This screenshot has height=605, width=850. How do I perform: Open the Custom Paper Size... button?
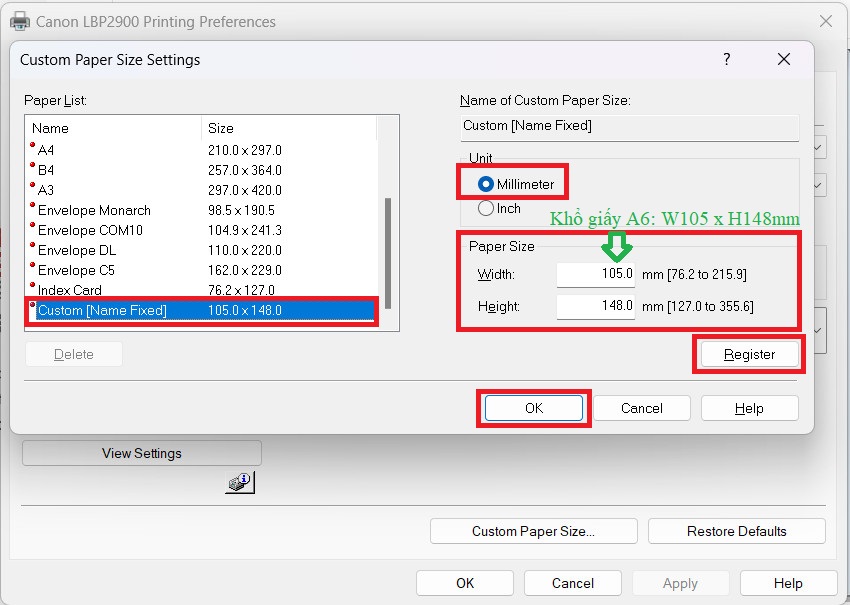(x=533, y=531)
